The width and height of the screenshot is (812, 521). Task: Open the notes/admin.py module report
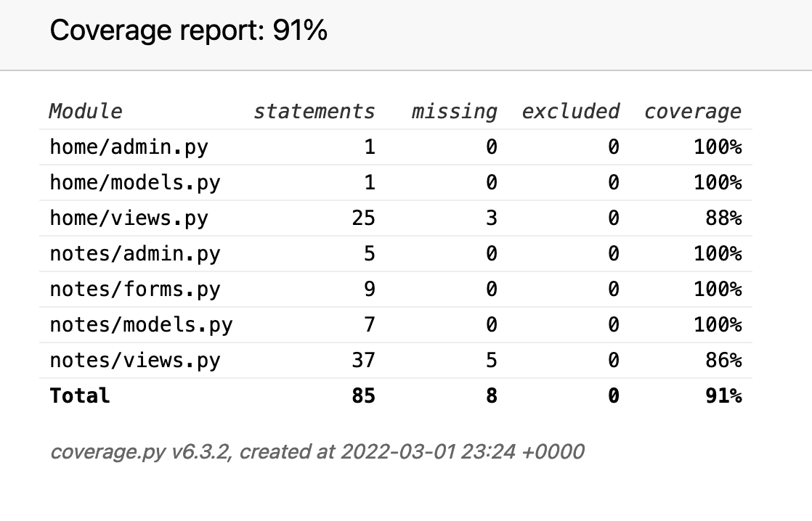[134, 253]
